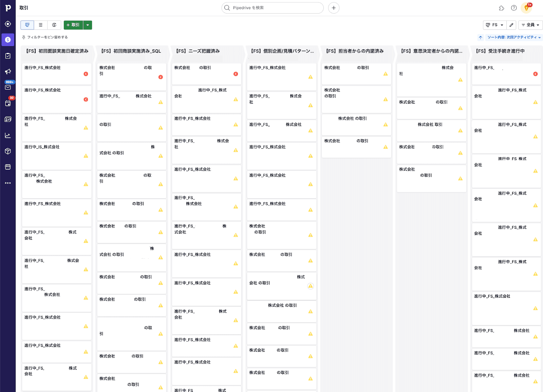Select the 意思決定者からの内諾 stage header
The image size is (543, 392).
tap(431, 51)
